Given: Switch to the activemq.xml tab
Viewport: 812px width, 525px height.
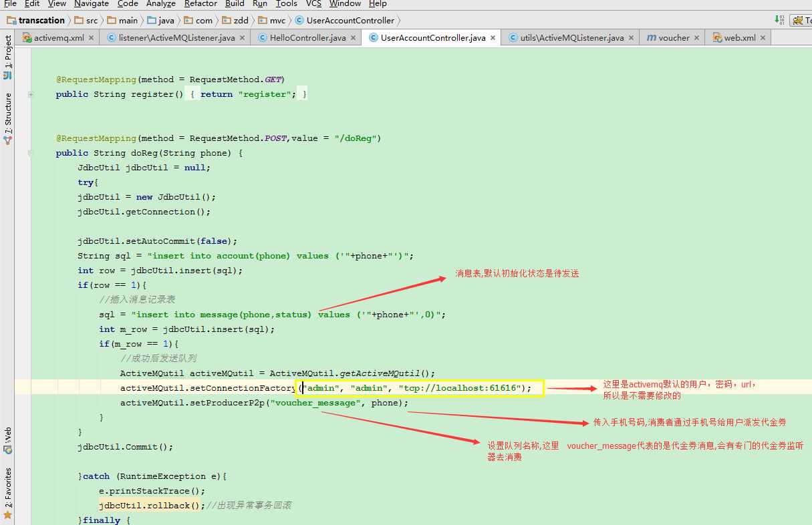Looking at the screenshot, I should click(x=59, y=37).
